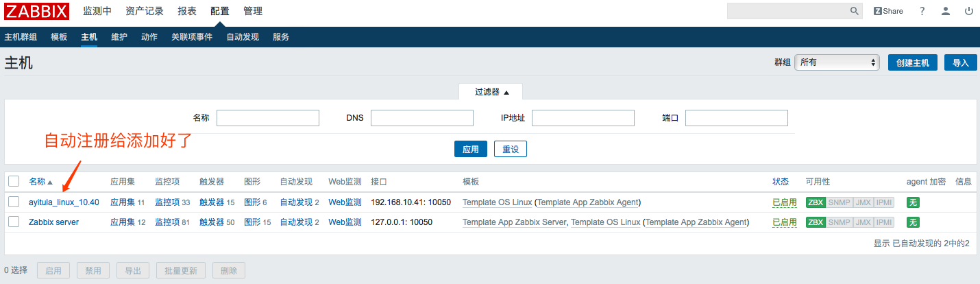Click the JMX badge for ayitula_linux_10.40

click(863, 202)
